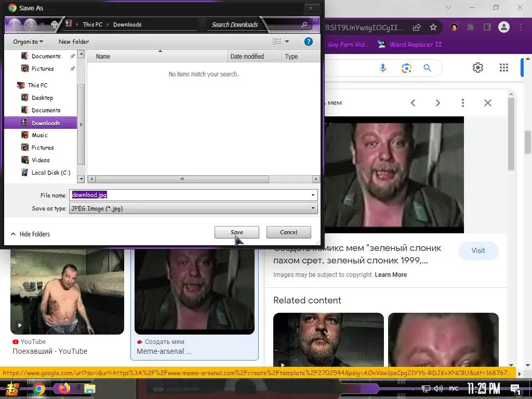Change view with the view layout icon
Screen dimensions: 532x399
(x=277, y=42)
